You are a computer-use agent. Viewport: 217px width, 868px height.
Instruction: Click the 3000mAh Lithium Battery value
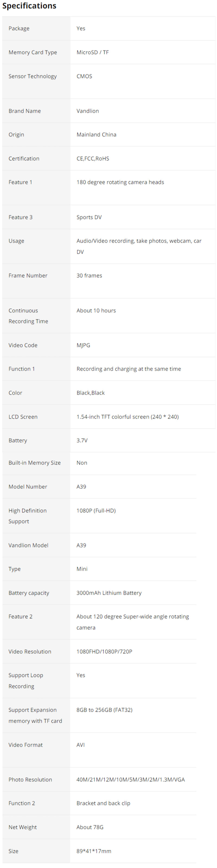pos(109,593)
